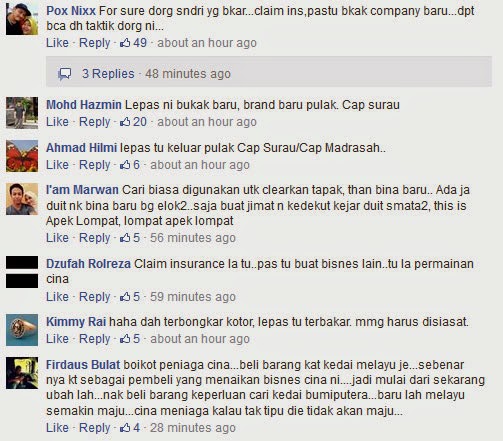Click thumbs-up icon on Ahmad Hilmi comment
This screenshot has height=441, width=503.
[125, 165]
